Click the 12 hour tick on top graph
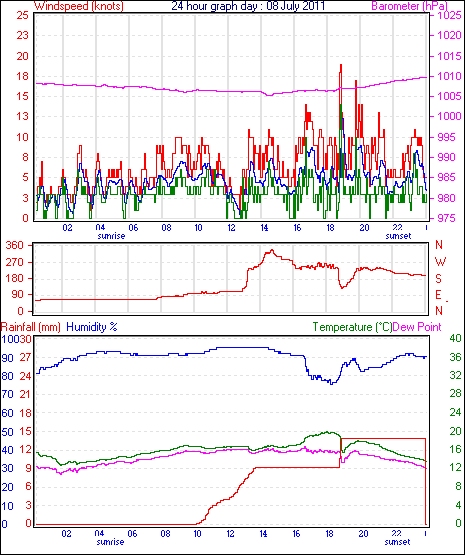 232,227
